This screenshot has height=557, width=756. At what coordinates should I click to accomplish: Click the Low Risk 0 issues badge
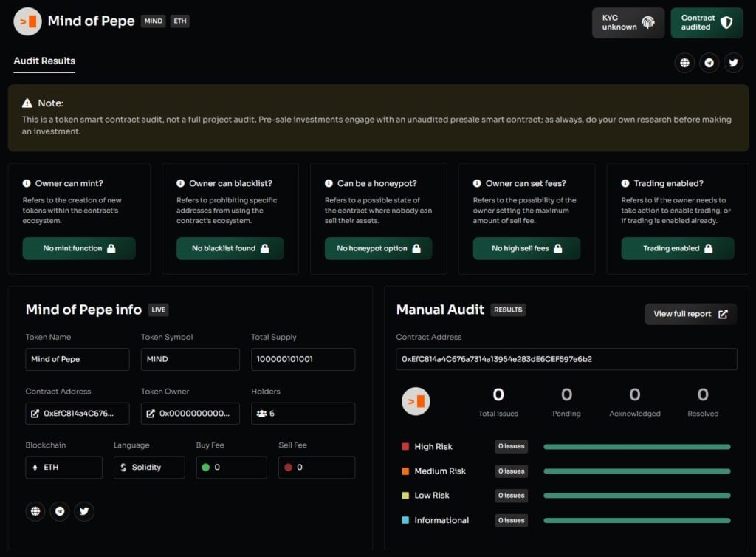[511, 496]
